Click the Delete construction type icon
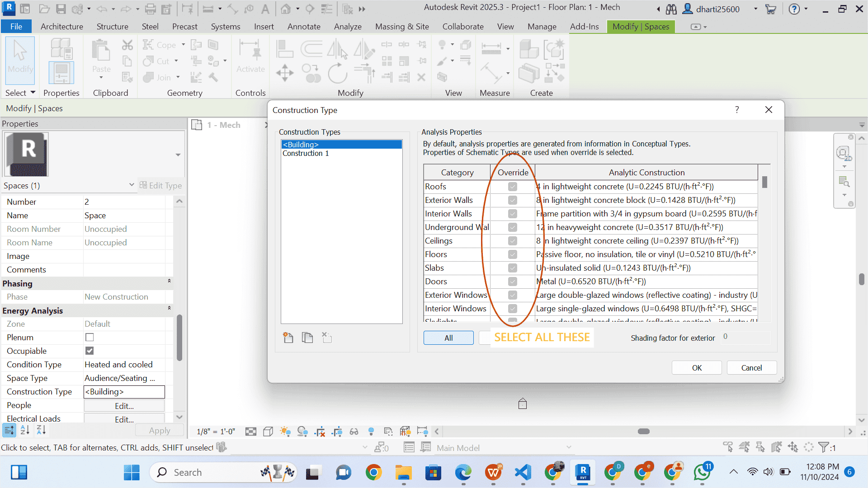Screen dimensions: 868x488 click(x=327, y=338)
